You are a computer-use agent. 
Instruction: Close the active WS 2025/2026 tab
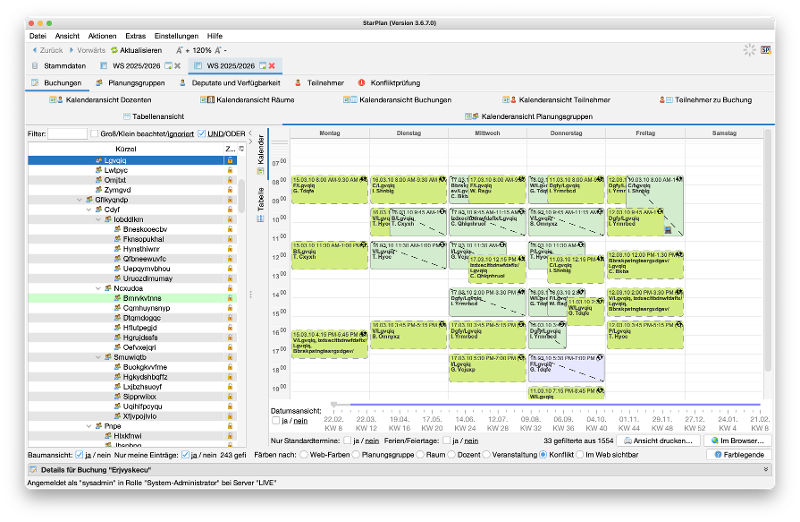click(x=272, y=66)
